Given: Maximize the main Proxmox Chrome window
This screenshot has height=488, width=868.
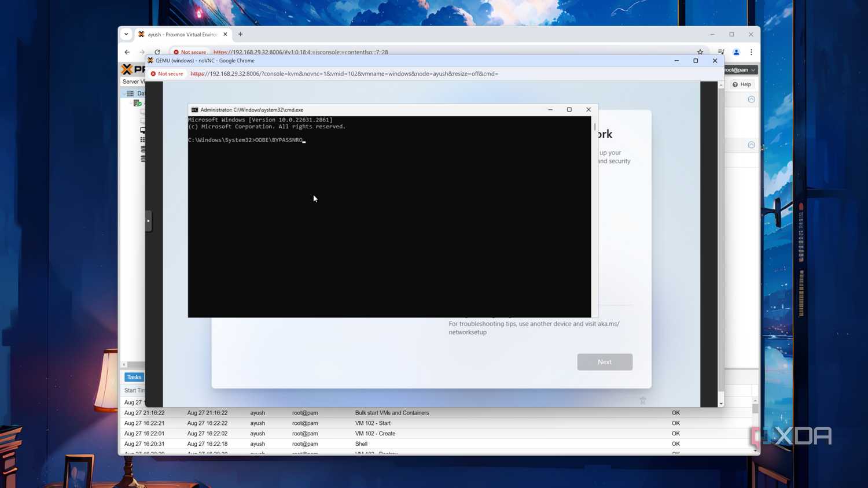Looking at the screenshot, I should point(731,35).
